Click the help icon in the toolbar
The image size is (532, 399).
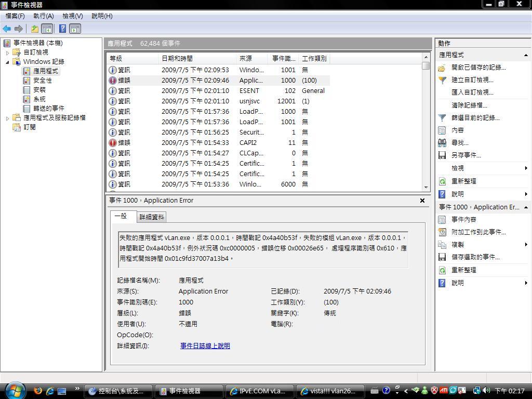pos(62,29)
